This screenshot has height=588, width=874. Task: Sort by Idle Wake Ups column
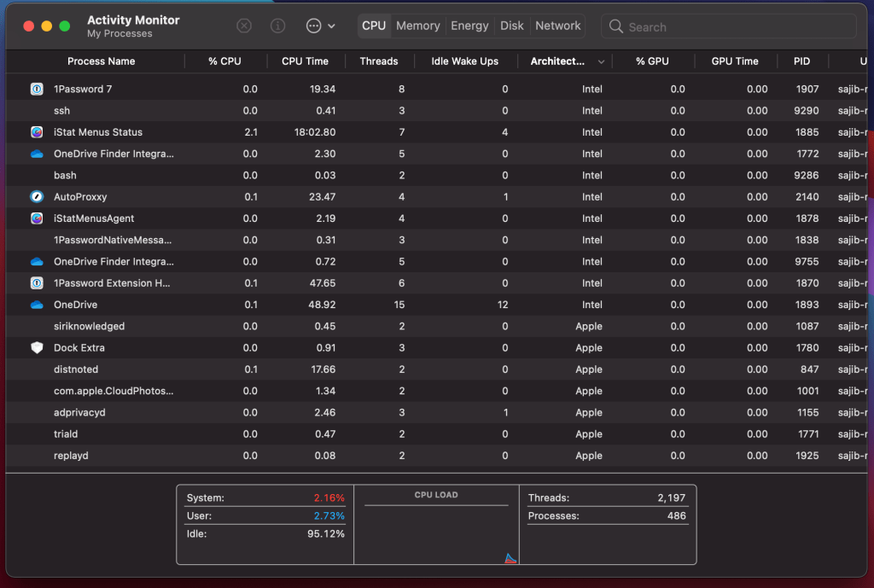[x=465, y=61]
